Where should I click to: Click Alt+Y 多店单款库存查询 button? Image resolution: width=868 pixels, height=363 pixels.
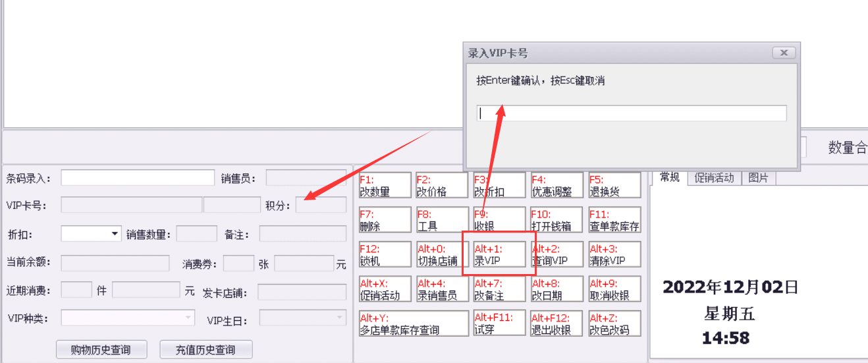pos(414,323)
